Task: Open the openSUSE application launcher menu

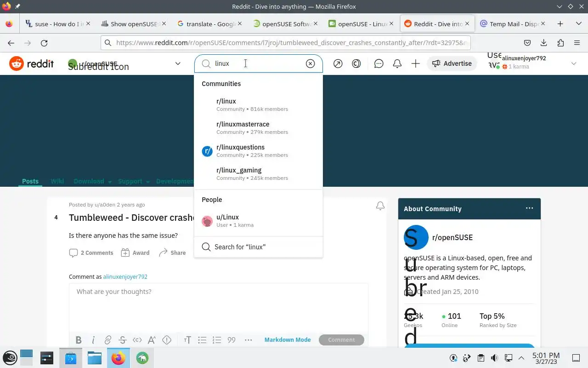Action: 10,358
